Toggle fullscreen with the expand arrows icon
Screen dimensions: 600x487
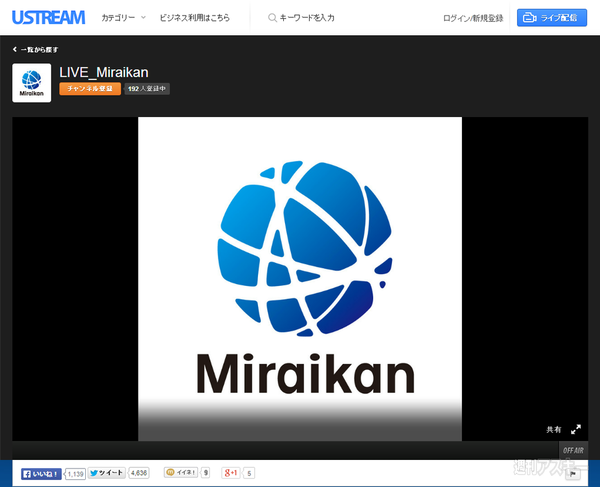pyautogui.click(x=576, y=429)
